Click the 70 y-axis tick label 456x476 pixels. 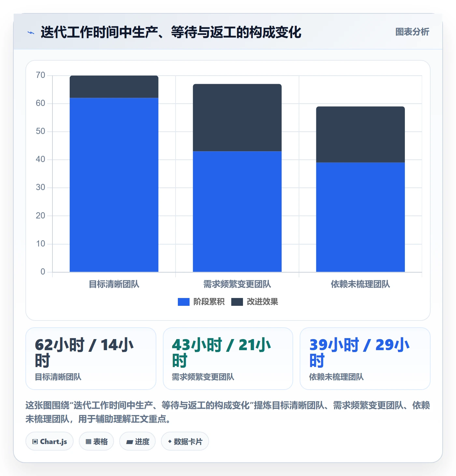tap(40, 75)
